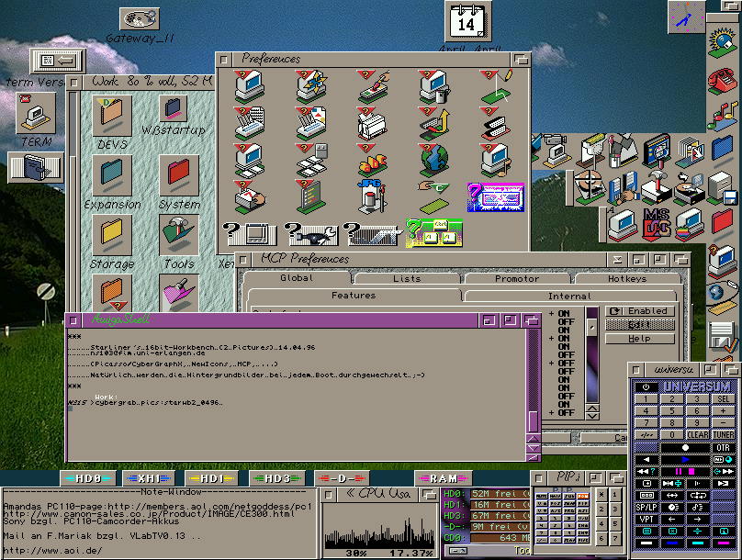The height and width of the screenshot is (560, 742).
Task: Open the DEVS drawer icon
Action: (x=111, y=118)
